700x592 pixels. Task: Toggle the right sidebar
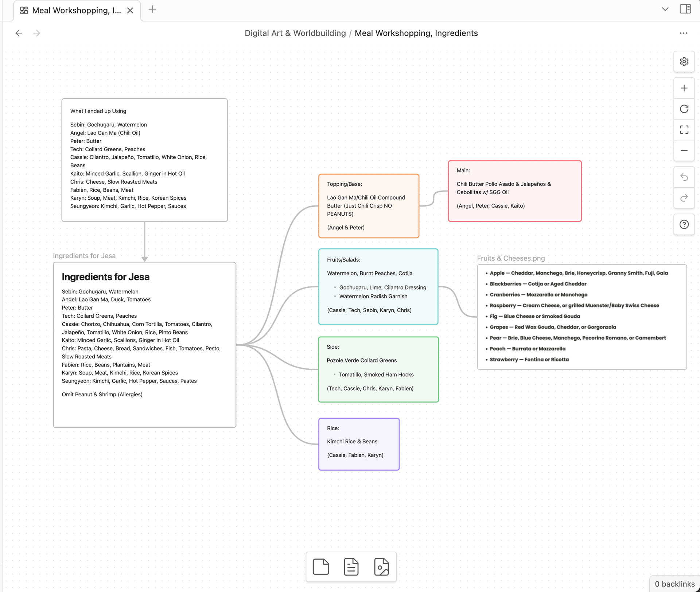coord(685,9)
